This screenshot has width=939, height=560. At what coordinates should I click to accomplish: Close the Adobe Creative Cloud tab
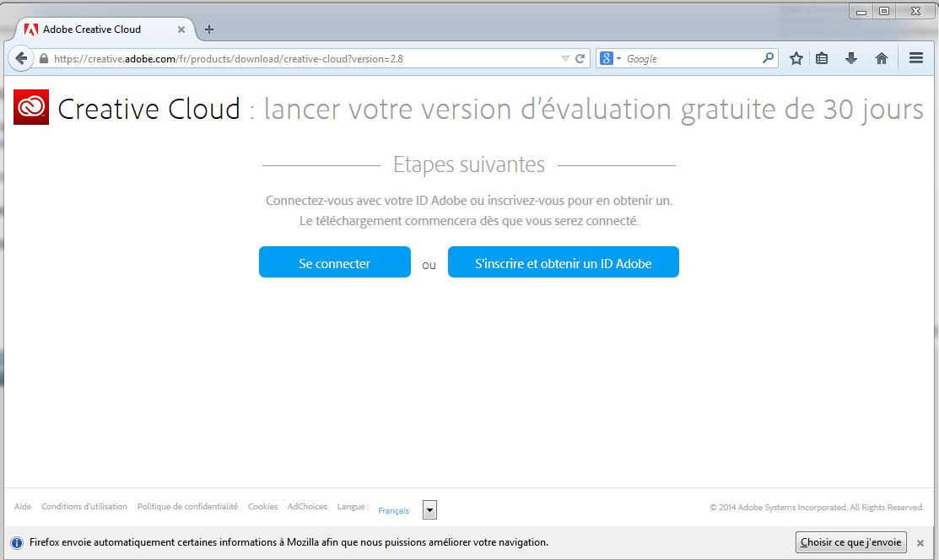(181, 30)
